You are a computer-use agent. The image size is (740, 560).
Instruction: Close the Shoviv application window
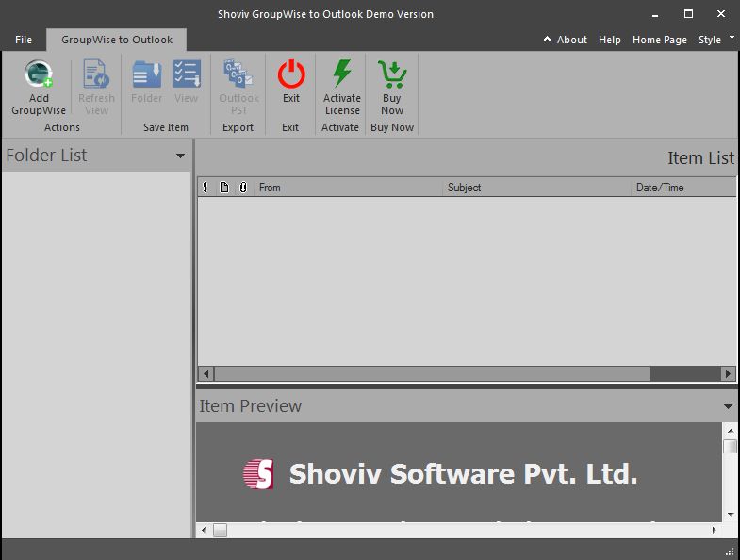[721, 14]
